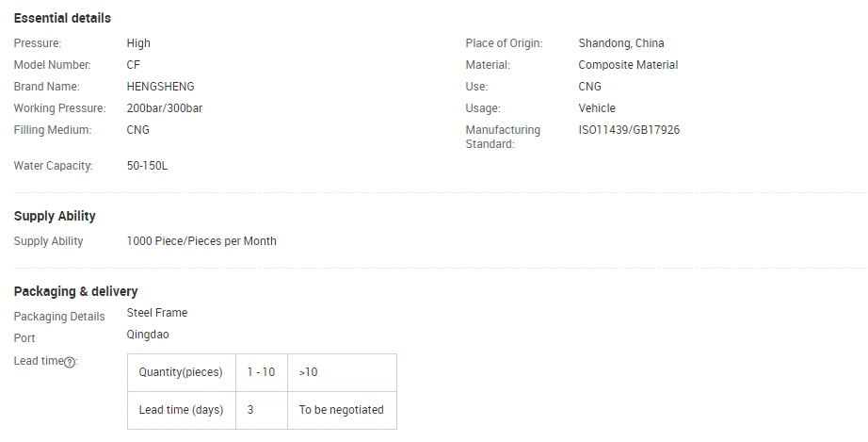Click the >10 quantity cell
This screenshot has width=868, height=442.
342,373
